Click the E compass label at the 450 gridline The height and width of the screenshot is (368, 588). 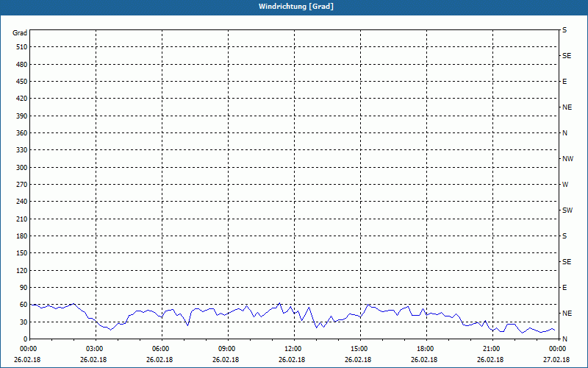pyautogui.click(x=564, y=82)
